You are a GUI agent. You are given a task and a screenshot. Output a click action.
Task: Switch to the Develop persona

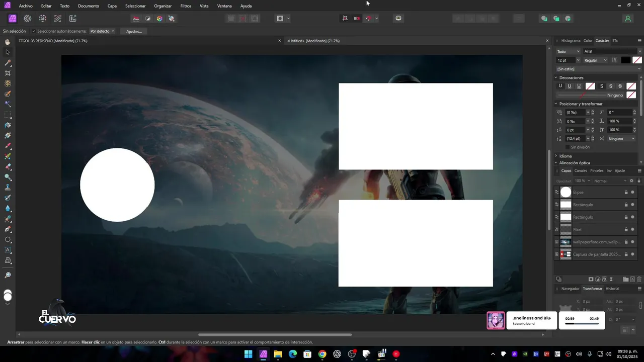pyautogui.click(x=43, y=19)
